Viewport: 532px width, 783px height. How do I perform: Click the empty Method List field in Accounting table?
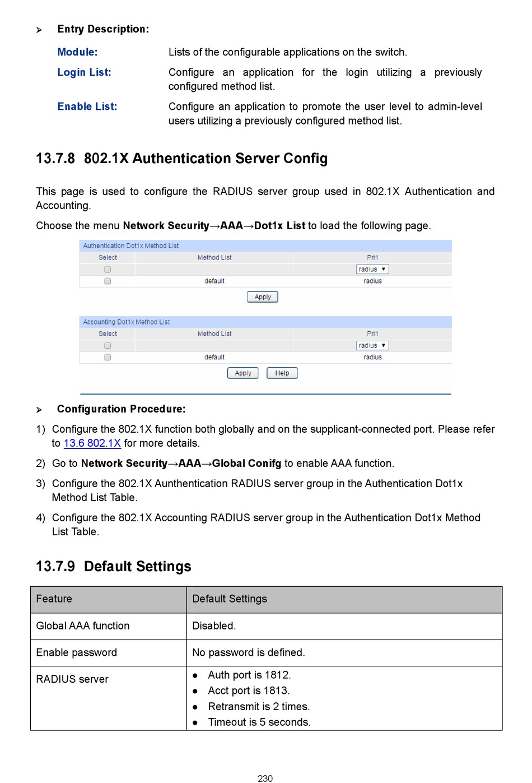(214, 346)
